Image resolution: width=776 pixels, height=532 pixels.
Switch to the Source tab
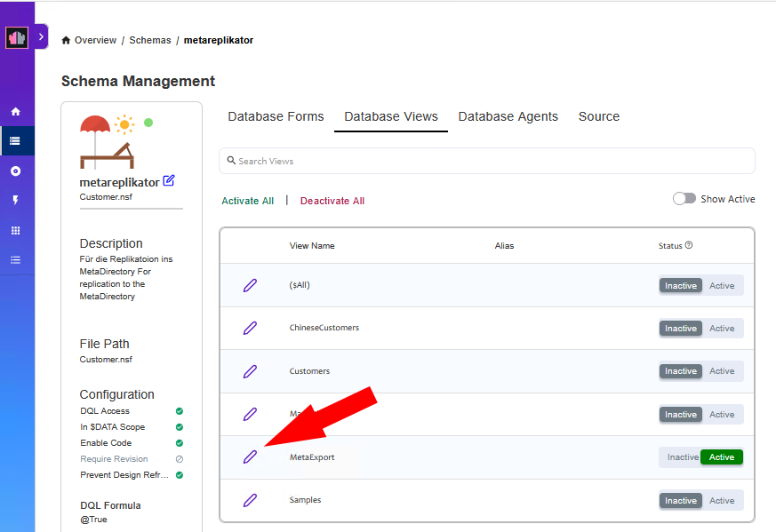coord(598,116)
